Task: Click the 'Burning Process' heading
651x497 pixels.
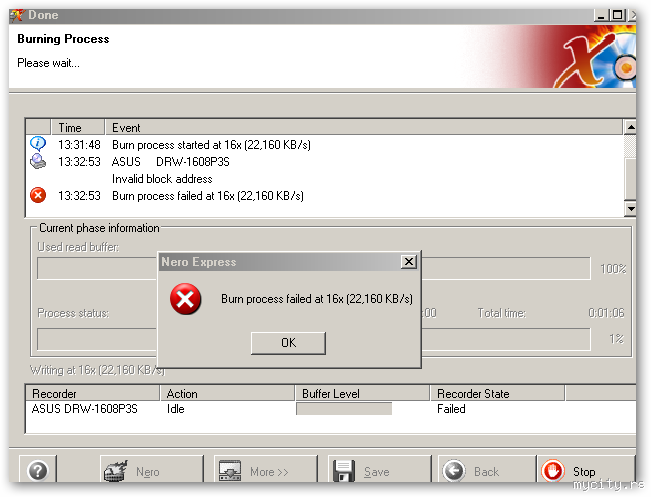Action: pyautogui.click(x=63, y=39)
